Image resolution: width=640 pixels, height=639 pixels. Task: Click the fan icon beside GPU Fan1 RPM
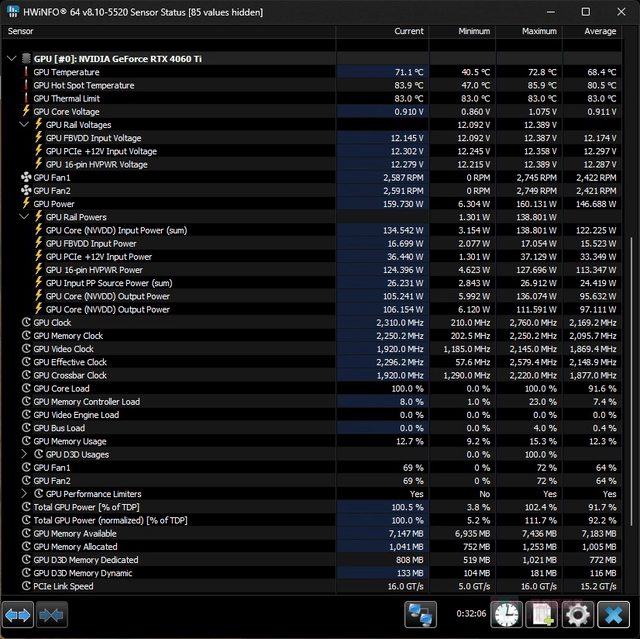[26, 178]
